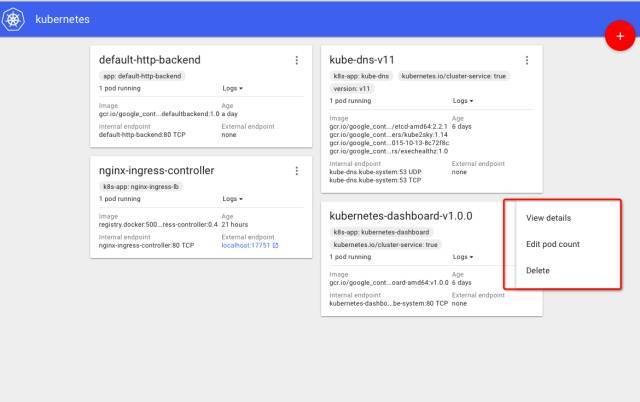Open the nginx-ingress-controller card's three-dot menu
This screenshot has height=402, width=640.
297,171
